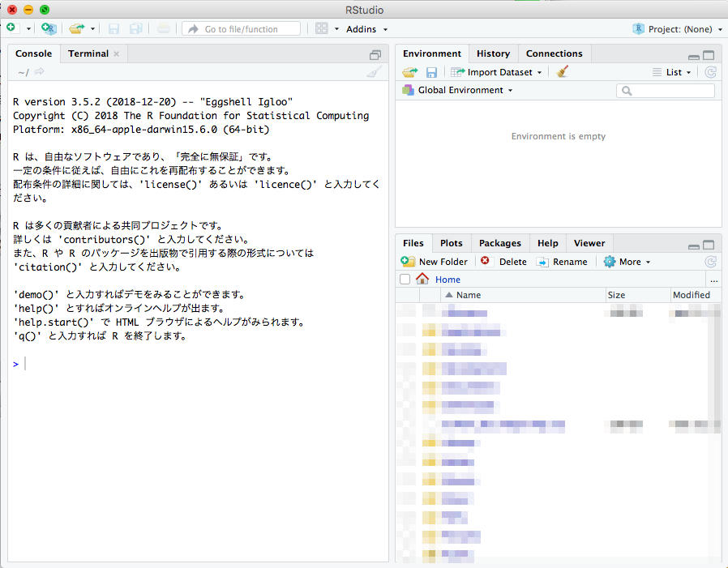This screenshot has width=728, height=568.
Task: Open the Global Environment dropdown
Action: tap(458, 90)
